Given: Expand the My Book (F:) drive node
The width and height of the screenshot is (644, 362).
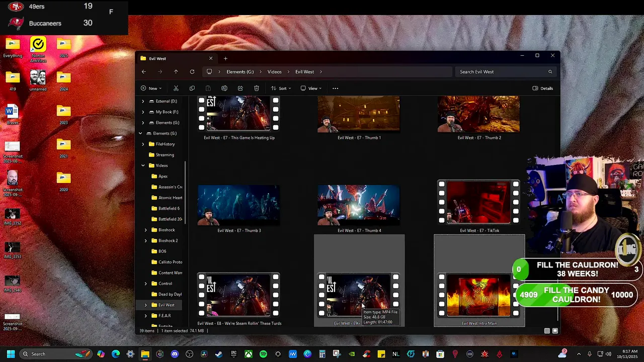Looking at the screenshot, I should [143, 112].
